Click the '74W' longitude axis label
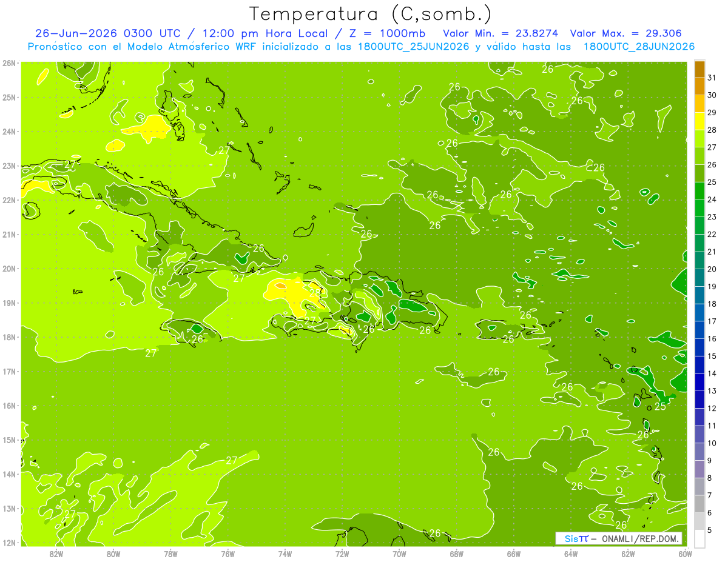The height and width of the screenshot is (562, 728). [285, 554]
